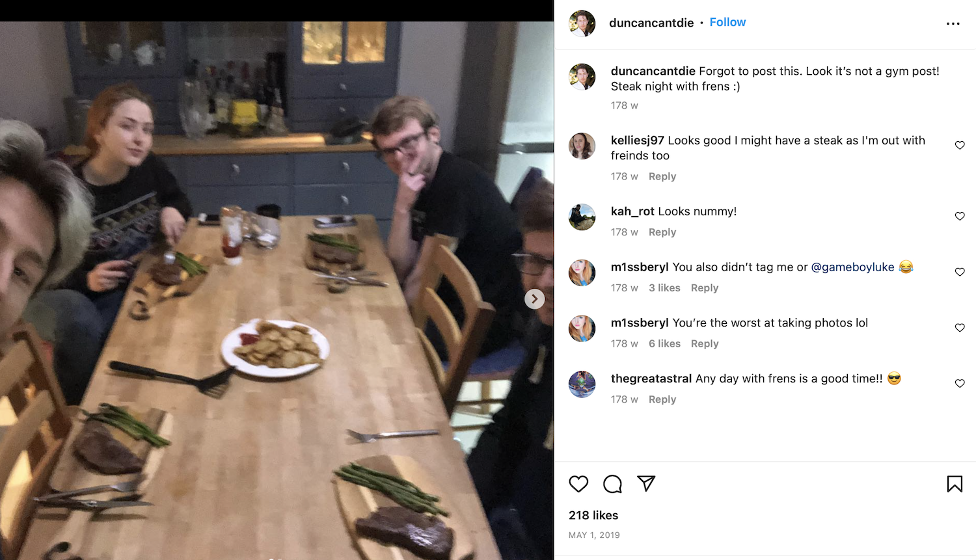The height and width of the screenshot is (560, 976).
Task: View thegreatastral's avatar
Action: point(582,384)
